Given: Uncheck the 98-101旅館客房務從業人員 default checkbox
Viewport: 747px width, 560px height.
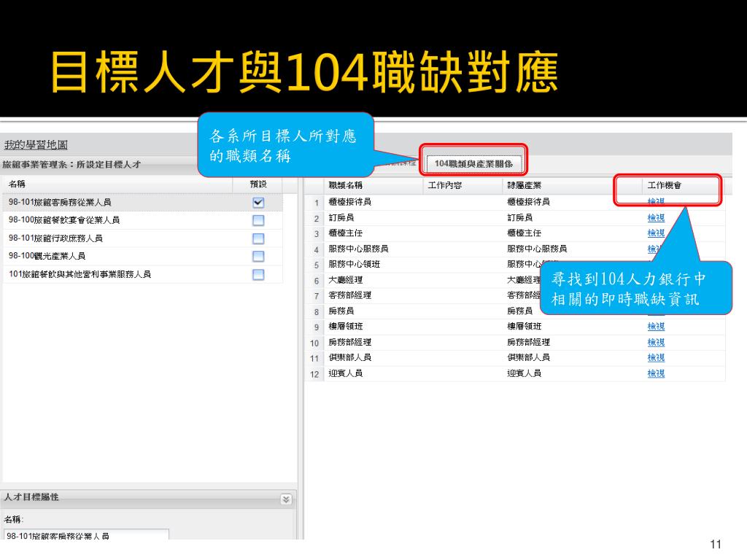Looking at the screenshot, I should [x=258, y=203].
